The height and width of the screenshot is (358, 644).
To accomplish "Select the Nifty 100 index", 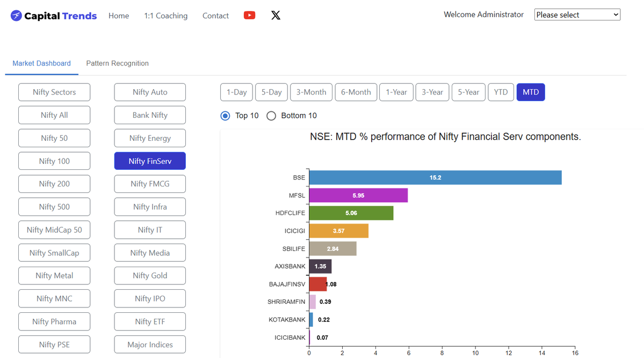I will click(x=54, y=161).
